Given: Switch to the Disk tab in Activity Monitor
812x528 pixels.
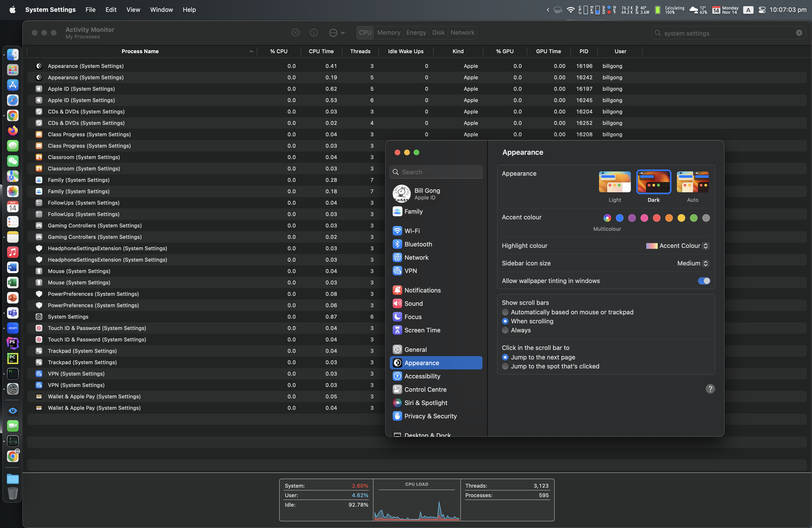Looking at the screenshot, I should 439,33.
